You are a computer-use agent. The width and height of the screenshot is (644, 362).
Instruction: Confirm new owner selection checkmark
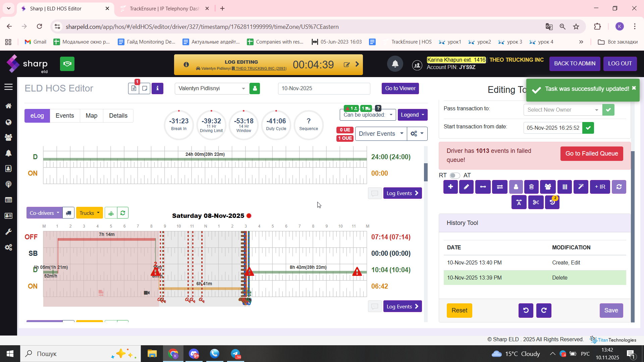pyautogui.click(x=608, y=110)
